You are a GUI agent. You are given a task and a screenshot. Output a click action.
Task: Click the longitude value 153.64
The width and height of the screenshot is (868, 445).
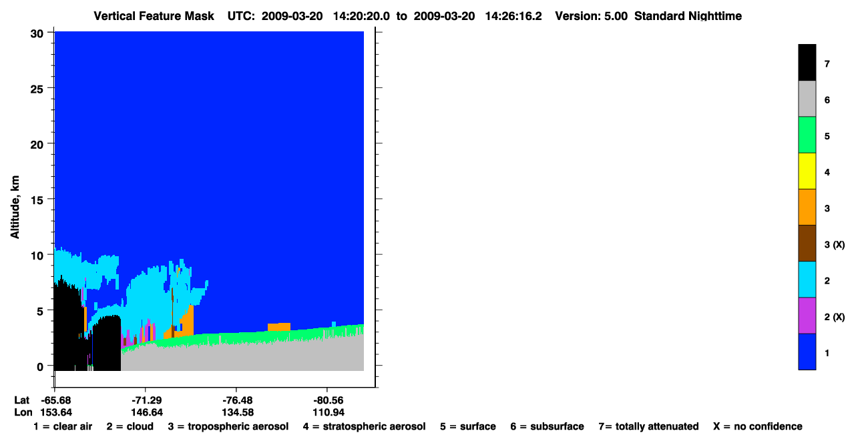(56, 412)
